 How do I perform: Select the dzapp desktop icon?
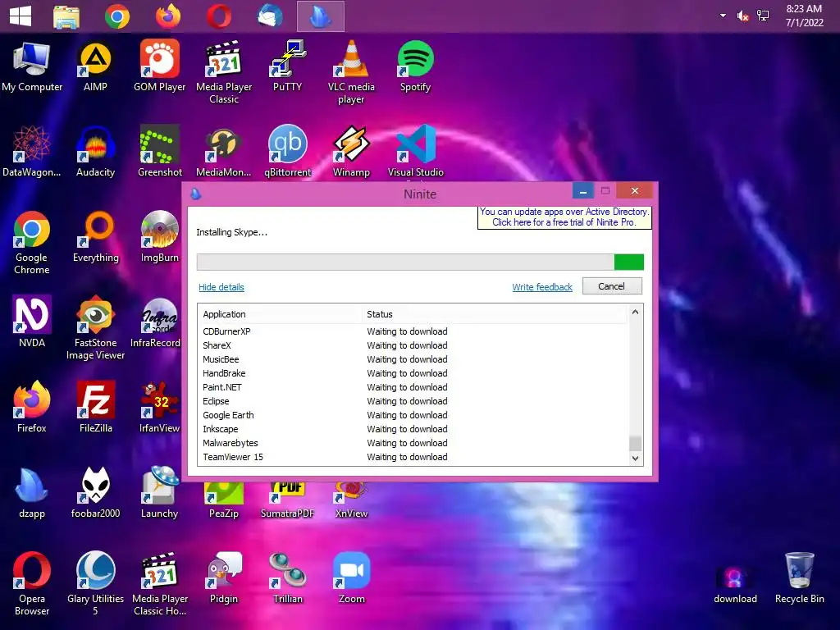tap(32, 492)
